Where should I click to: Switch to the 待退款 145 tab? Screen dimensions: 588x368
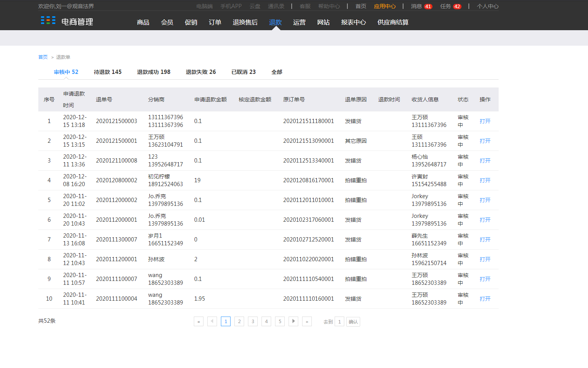[x=108, y=72]
